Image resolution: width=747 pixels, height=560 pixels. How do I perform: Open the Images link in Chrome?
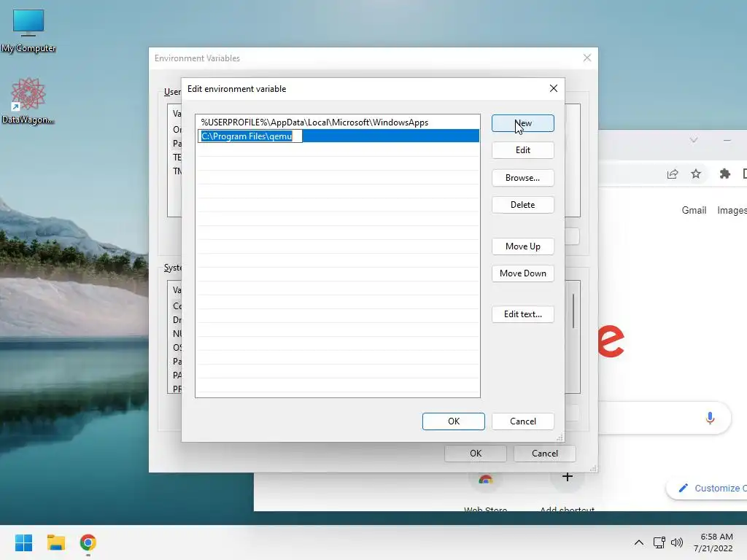[732, 211]
